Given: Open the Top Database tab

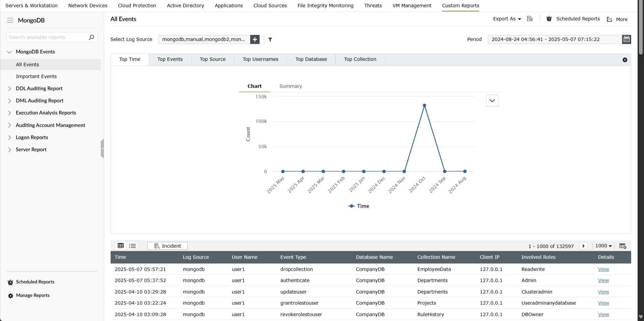Looking at the screenshot, I should coord(311,59).
